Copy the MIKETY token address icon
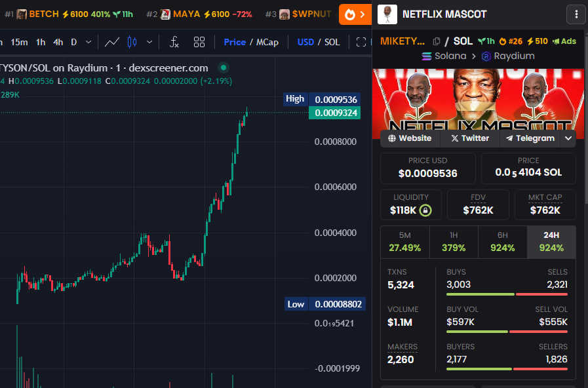The width and height of the screenshot is (588, 388). [436, 41]
